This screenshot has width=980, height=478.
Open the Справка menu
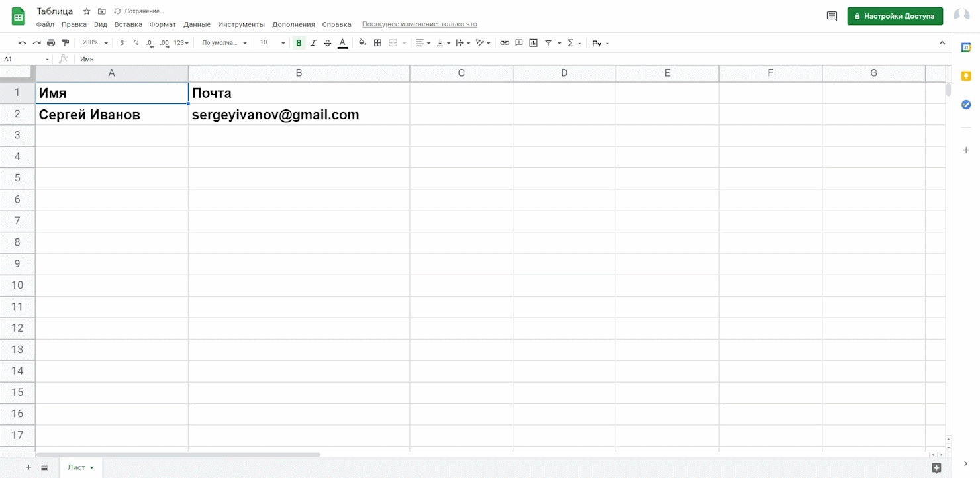tap(337, 24)
